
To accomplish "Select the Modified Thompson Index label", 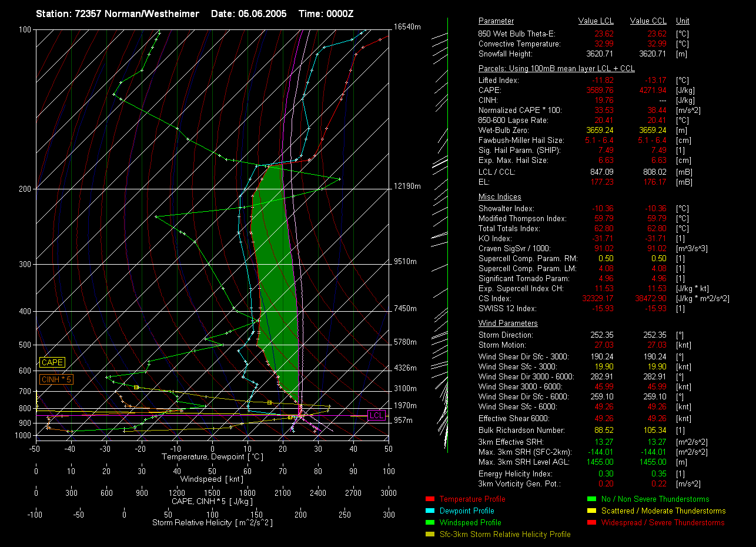I will (x=523, y=219).
